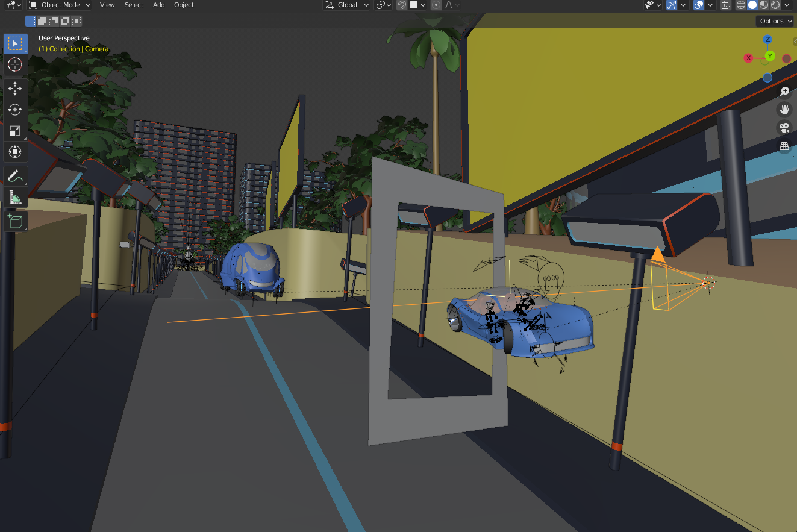The image size is (797, 532).
Task: Select the Scale tool
Action: 15,131
